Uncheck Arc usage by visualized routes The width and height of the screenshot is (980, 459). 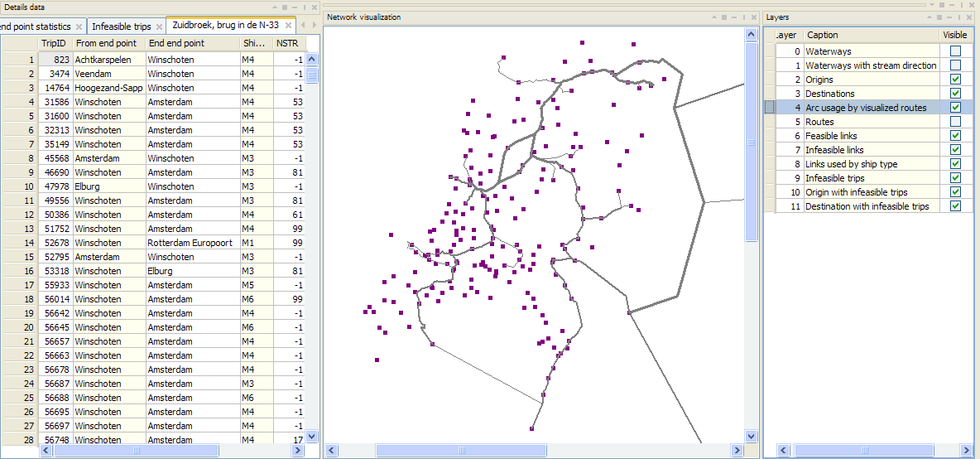coord(956,108)
